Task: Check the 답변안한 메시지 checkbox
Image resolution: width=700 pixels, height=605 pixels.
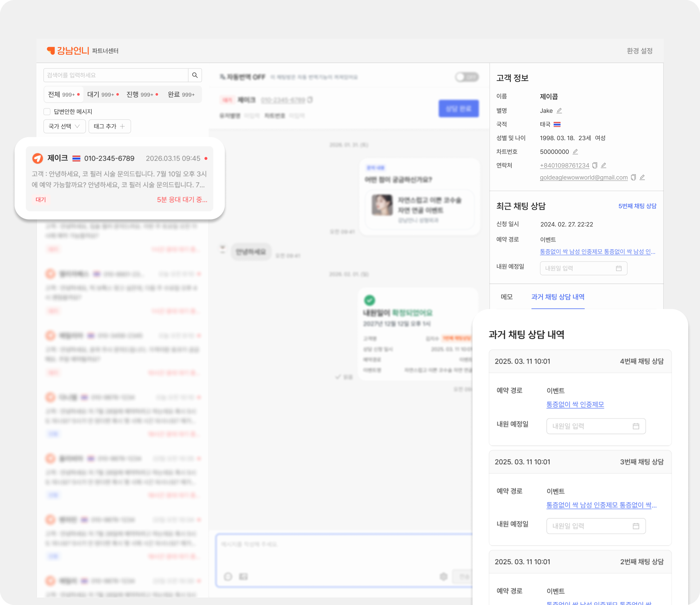Action: pos(47,112)
